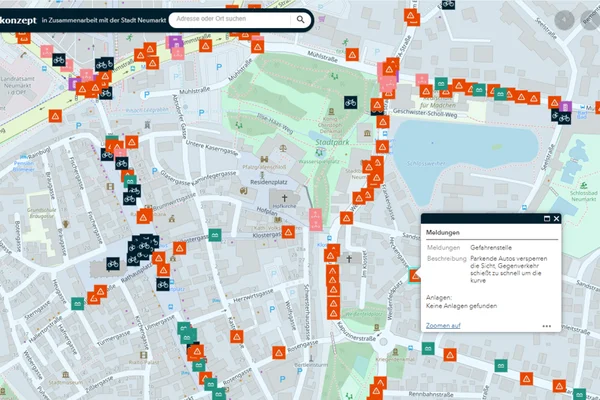Click green marker directly below the popup
This screenshot has height=400, width=600.
point(428,347)
